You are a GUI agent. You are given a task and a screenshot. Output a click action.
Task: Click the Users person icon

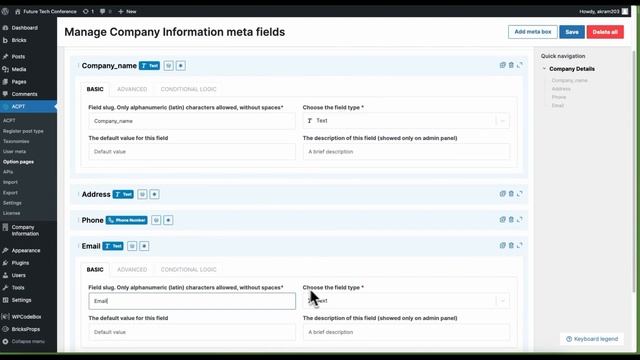[x=5, y=275]
